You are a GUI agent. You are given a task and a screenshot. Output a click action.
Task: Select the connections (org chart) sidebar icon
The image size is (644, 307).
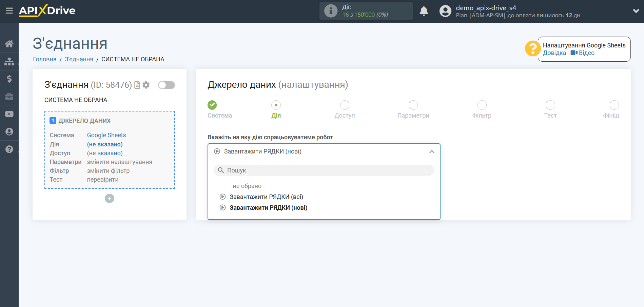coord(9,61)
